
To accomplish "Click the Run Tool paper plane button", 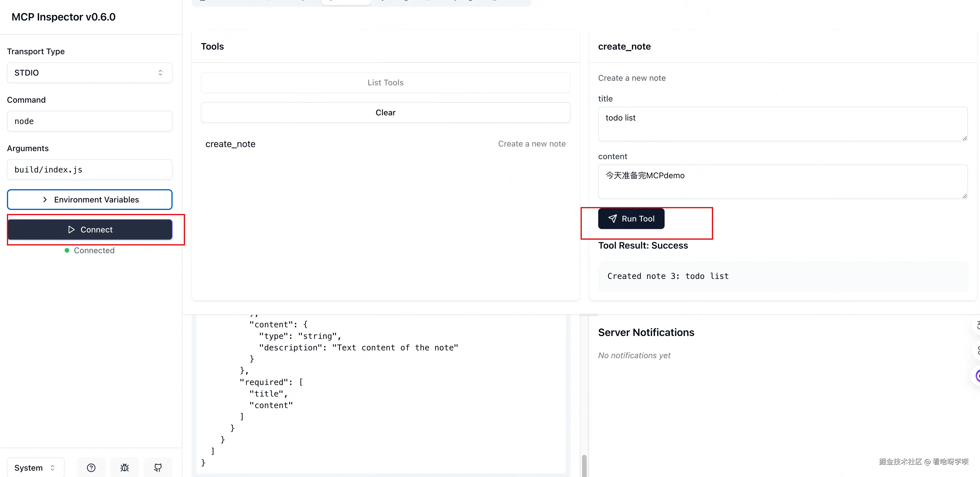I will 631,219.
